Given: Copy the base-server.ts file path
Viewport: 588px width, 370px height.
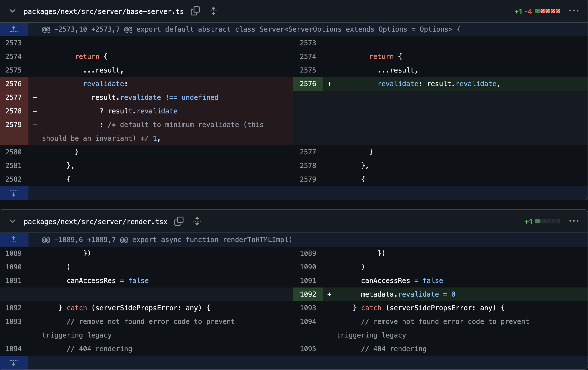Looking at the screenshot, I should coord(195,11).
